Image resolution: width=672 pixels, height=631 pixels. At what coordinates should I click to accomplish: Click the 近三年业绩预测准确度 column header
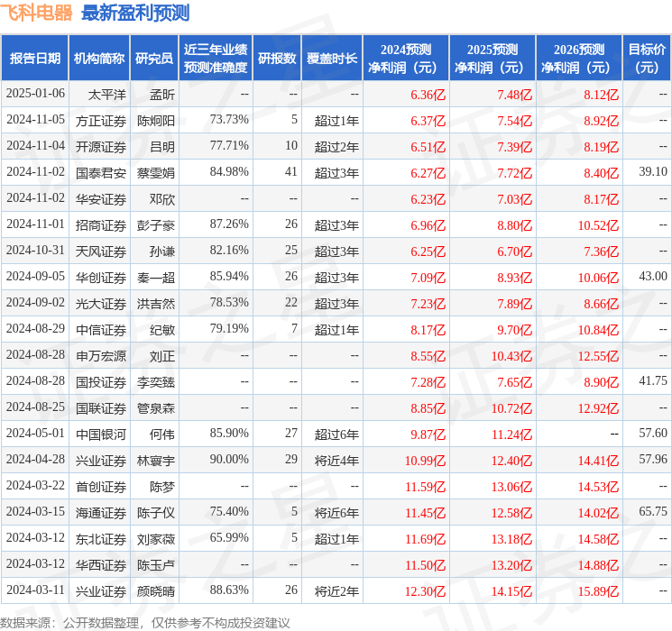(216, 59)
